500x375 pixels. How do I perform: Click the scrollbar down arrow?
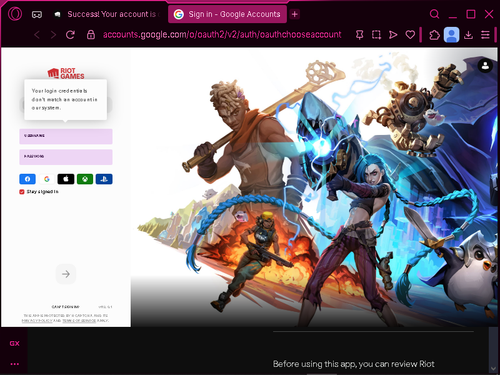pos(493,369)
